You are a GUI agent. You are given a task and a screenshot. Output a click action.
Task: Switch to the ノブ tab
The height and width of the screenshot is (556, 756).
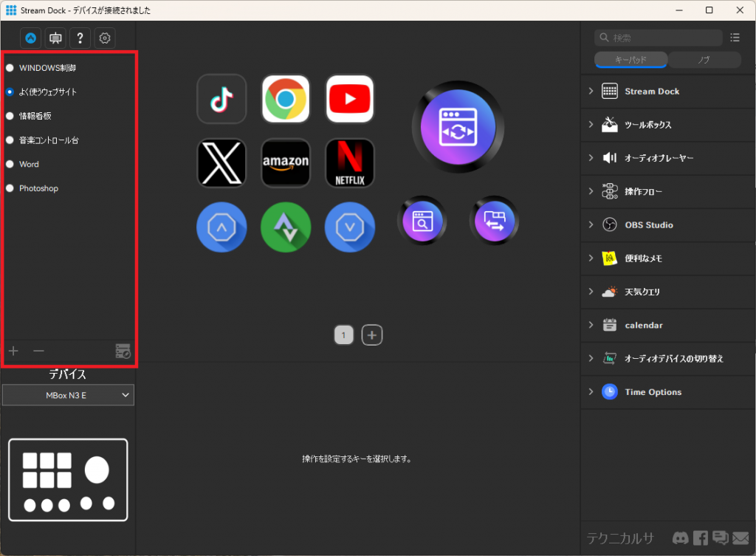[704, 60]
